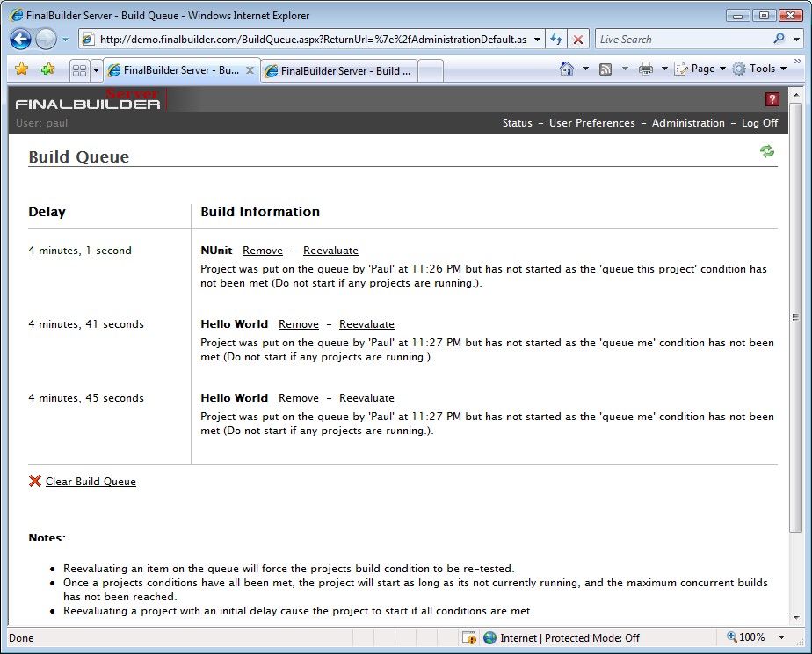Expand the Feeds dropdown arrow

pos(625,69)
